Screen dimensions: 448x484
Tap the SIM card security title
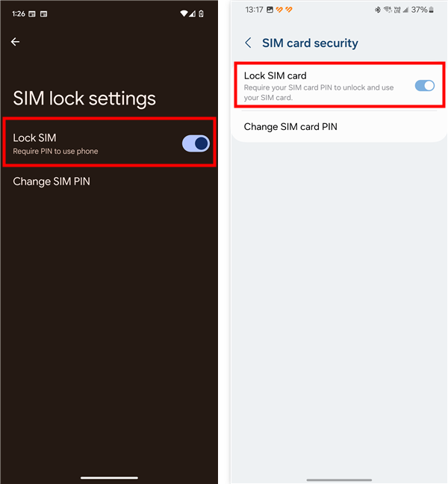(310, 43)
